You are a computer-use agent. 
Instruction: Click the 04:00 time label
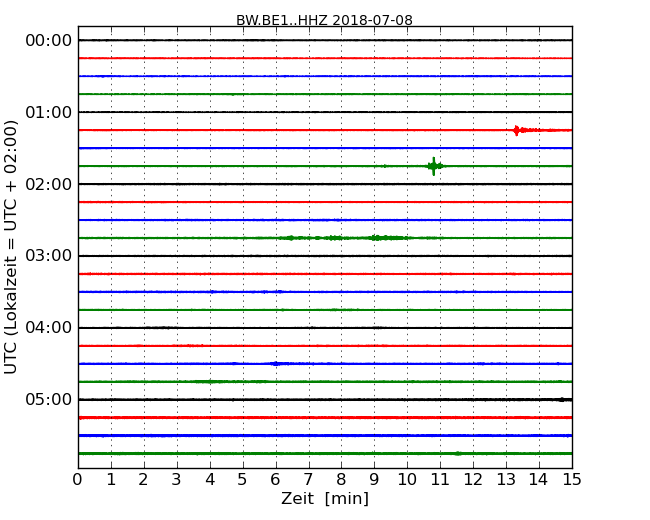[49, 328]
